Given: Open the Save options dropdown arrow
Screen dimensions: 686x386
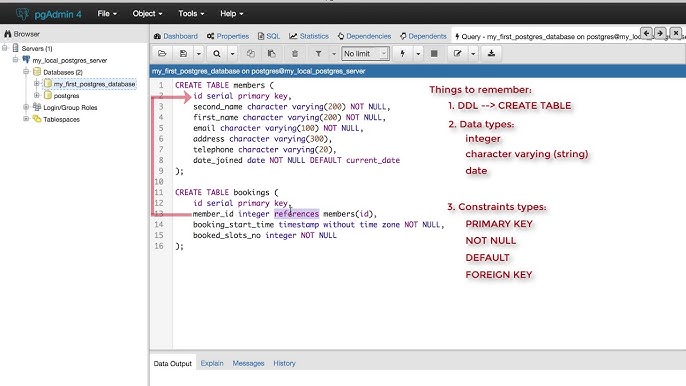Looking at the screenshot, I should coord(199,54).
